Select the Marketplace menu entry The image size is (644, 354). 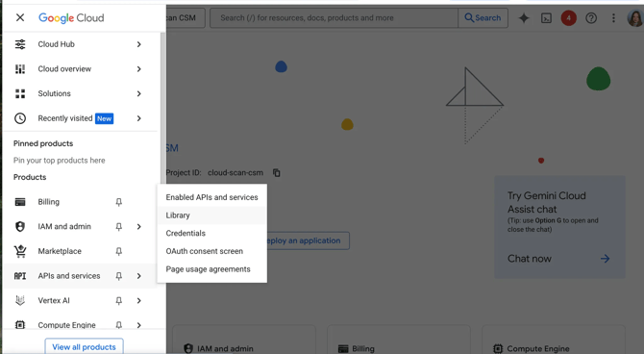[x=80, y=251]
